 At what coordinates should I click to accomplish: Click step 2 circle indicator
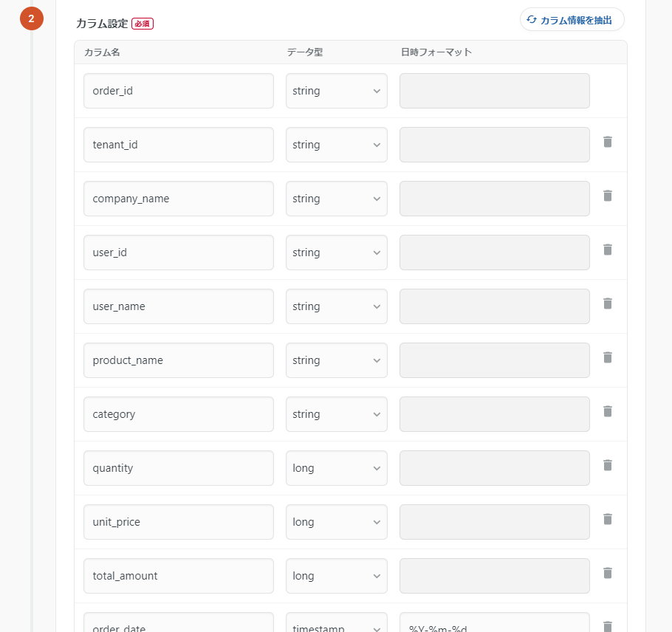pos(31,18)
